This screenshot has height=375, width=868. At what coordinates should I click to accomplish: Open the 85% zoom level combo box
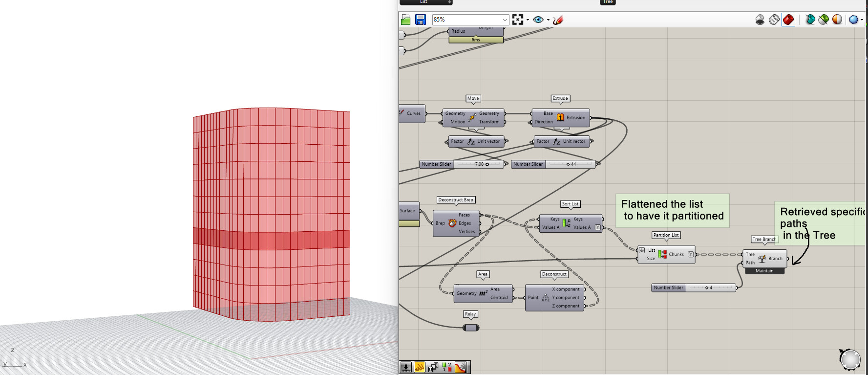470,20
